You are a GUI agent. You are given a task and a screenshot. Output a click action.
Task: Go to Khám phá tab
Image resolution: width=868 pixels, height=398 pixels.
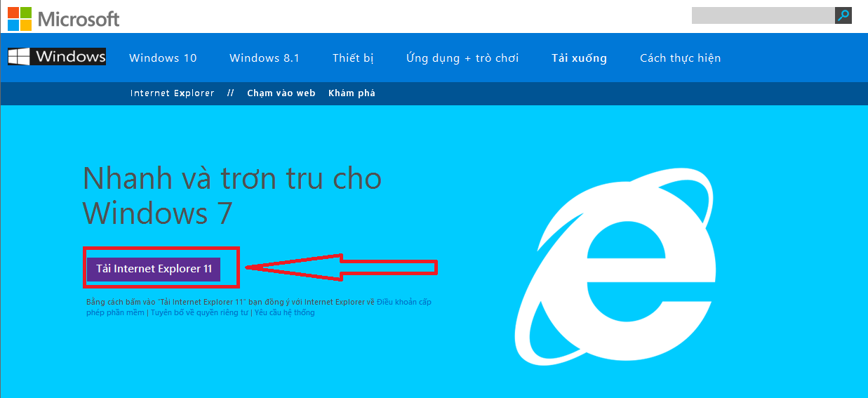[352, 93]
